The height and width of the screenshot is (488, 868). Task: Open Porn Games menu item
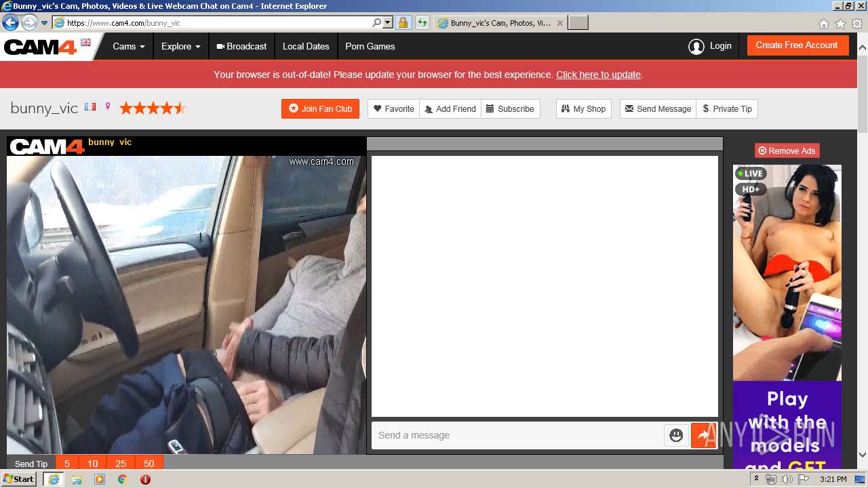[x=370, y=47]
